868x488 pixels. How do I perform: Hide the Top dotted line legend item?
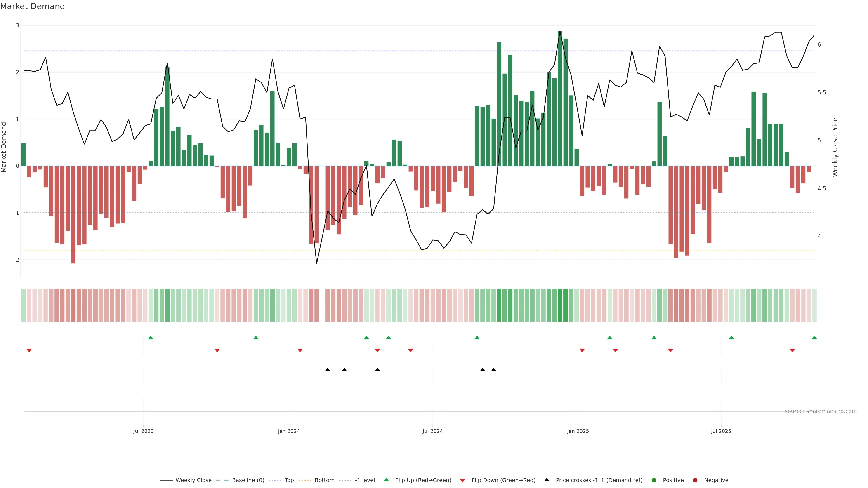289,480
